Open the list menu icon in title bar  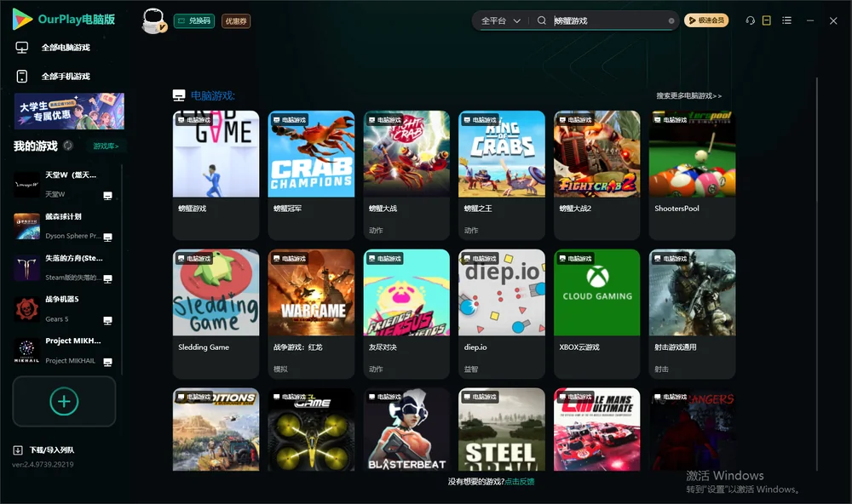point(786,20)
